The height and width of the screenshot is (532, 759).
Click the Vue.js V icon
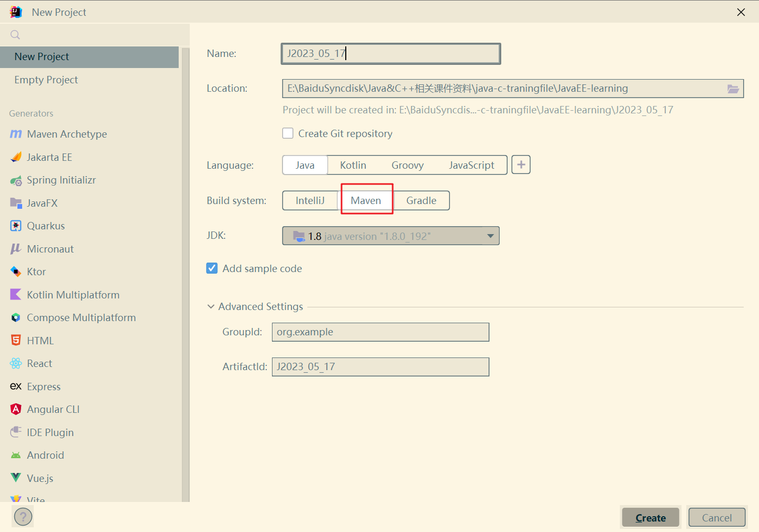click(x=16, y=478)
